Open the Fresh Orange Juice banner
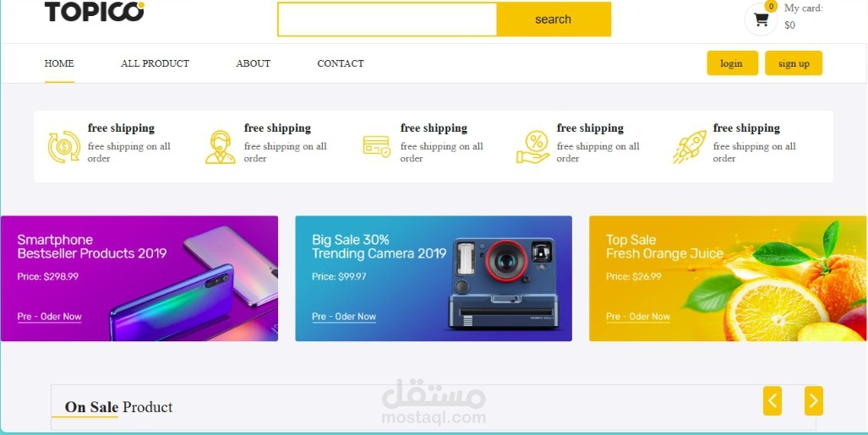Image resolution: width=868 pixels, height=435 pixels. click(728, 279)
